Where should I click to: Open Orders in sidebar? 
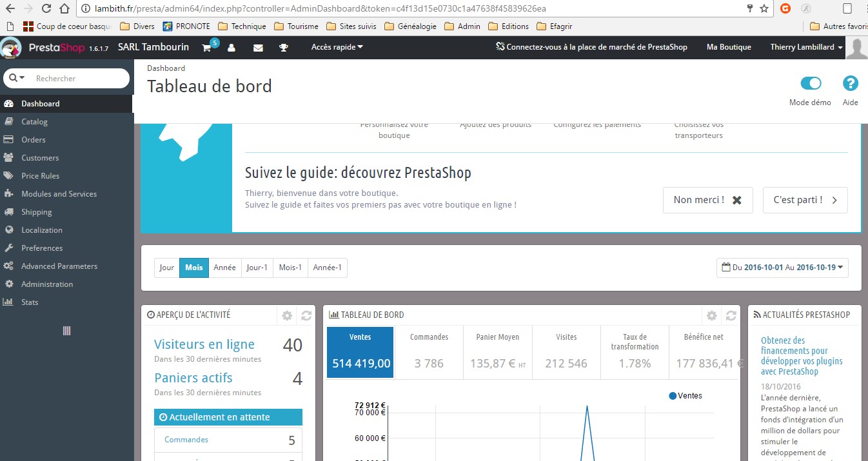coord(66,140)
